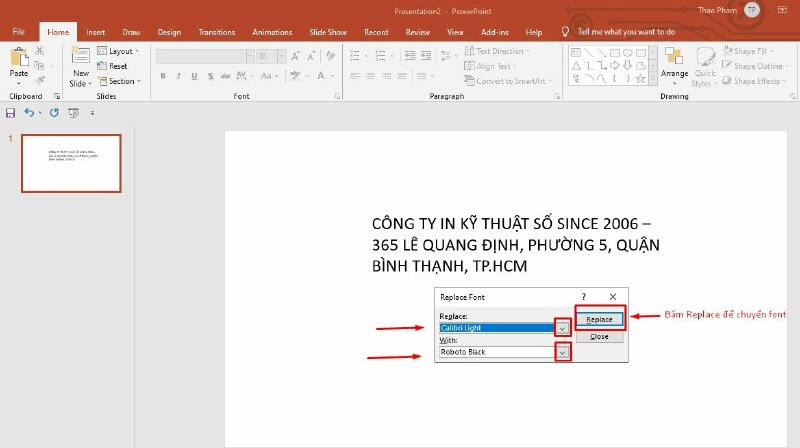The height and width of the screenshot is (448, 800).
Task: Start slide show from beginning icon
Action: click(x=73, y=113)
